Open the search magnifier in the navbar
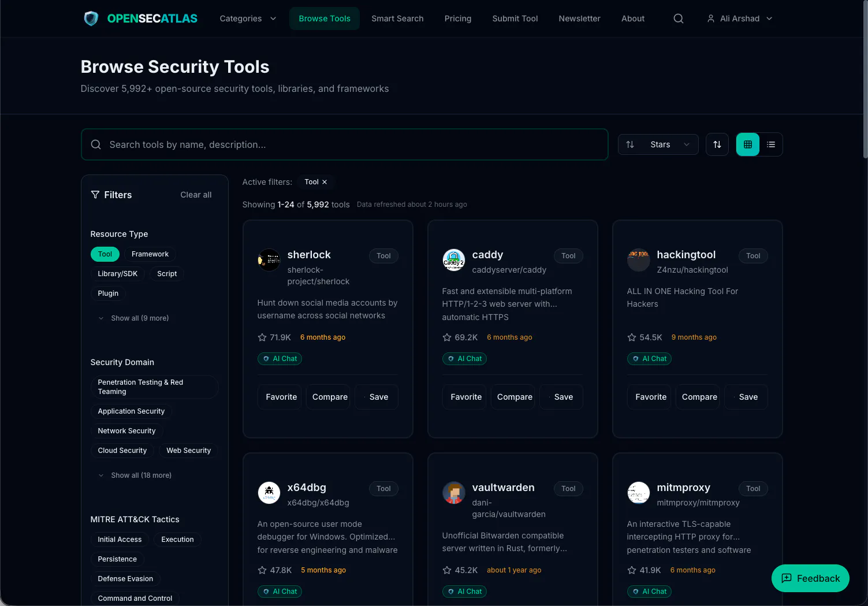This screenshot has width=868, height=606. click(679, 18)
